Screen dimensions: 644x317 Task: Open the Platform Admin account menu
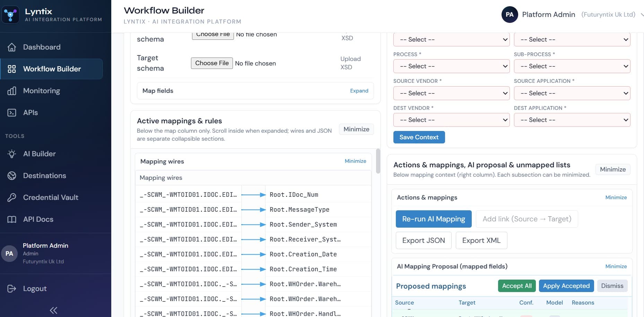pos(572,15)
